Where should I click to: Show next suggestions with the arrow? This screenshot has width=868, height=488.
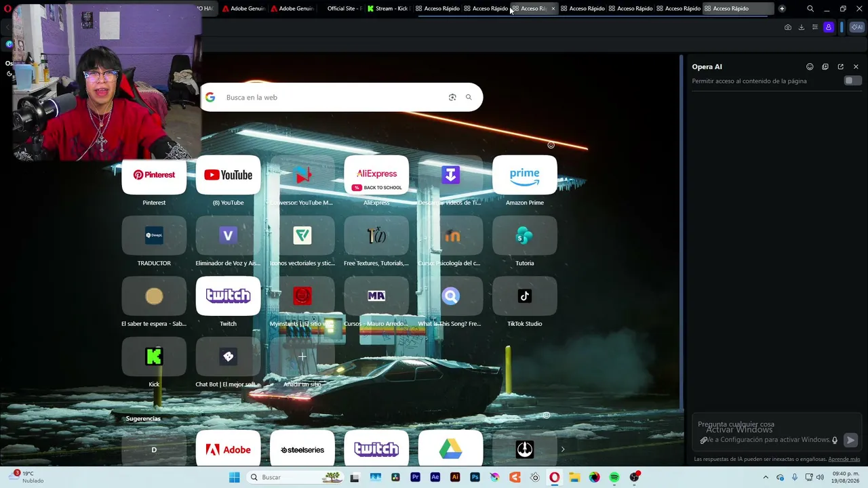pyautogui.click(x=562, y=449)
